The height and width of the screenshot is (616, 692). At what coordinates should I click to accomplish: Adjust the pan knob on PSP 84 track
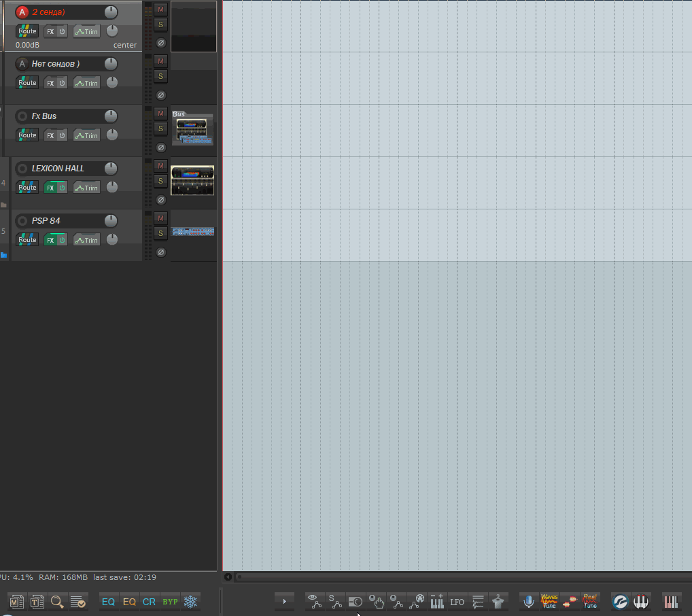tap(112, 239)
